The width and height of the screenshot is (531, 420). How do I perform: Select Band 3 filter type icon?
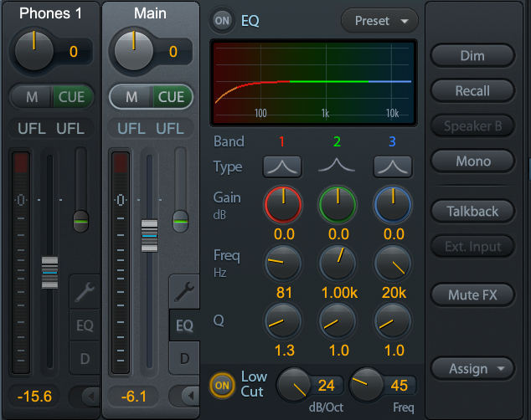tap(393, 166)
